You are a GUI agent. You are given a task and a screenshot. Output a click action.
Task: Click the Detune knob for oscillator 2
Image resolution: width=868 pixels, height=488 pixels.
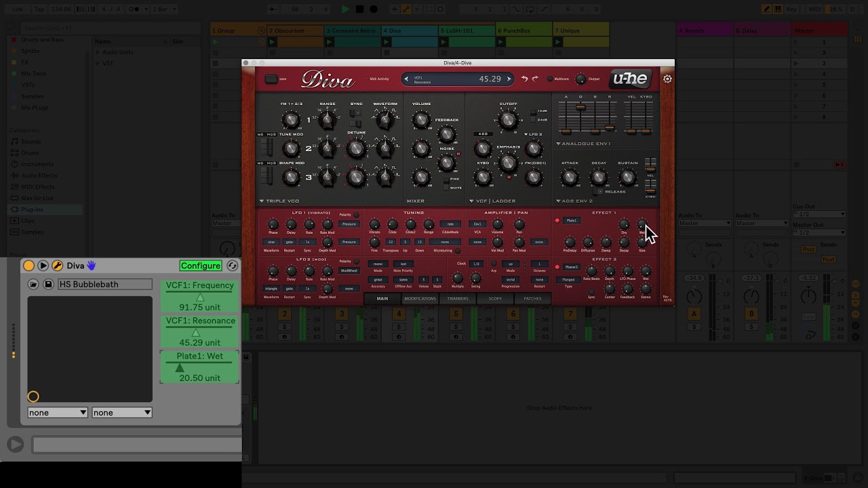pyautogui.click(x=356, y=148)
